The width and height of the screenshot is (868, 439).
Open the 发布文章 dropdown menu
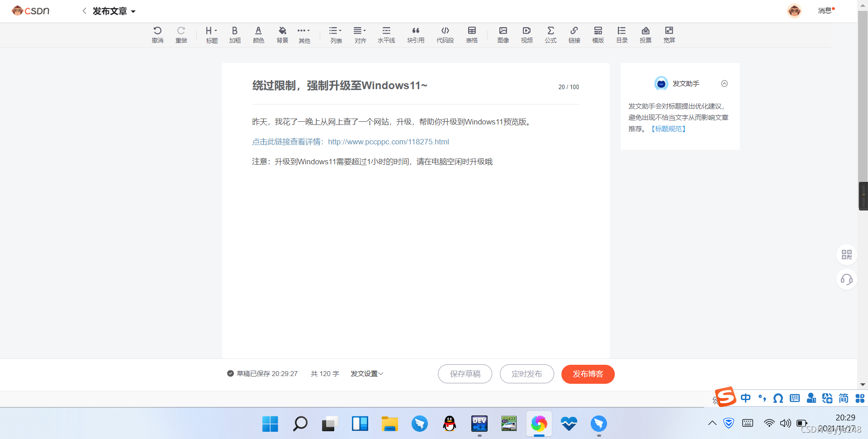[x=114, y=11]
